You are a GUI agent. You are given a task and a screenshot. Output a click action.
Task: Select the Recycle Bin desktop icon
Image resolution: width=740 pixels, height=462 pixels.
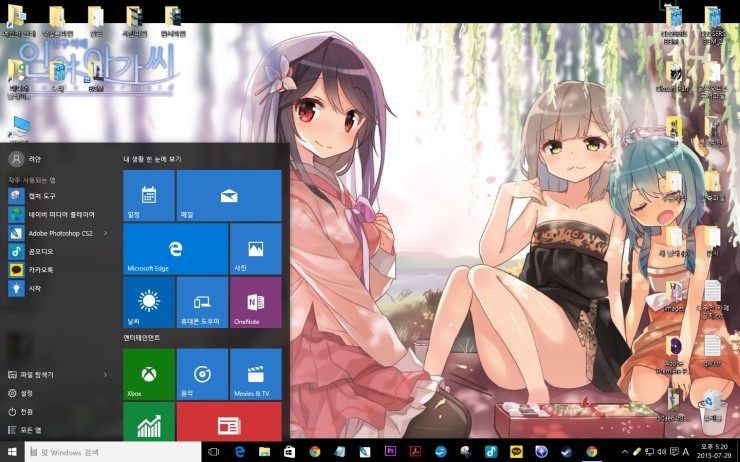click(713, 407)
